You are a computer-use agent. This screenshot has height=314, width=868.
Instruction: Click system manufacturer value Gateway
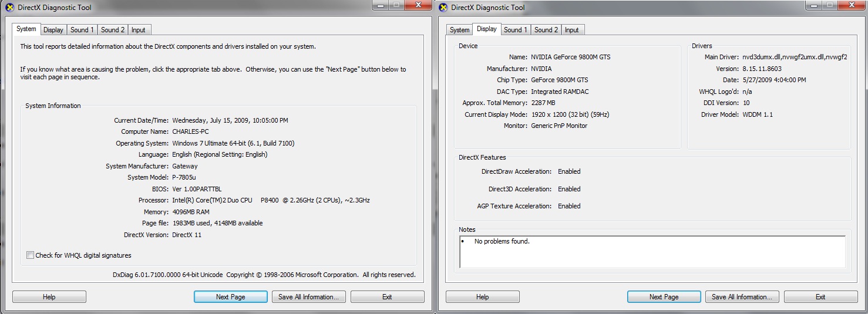185,166
